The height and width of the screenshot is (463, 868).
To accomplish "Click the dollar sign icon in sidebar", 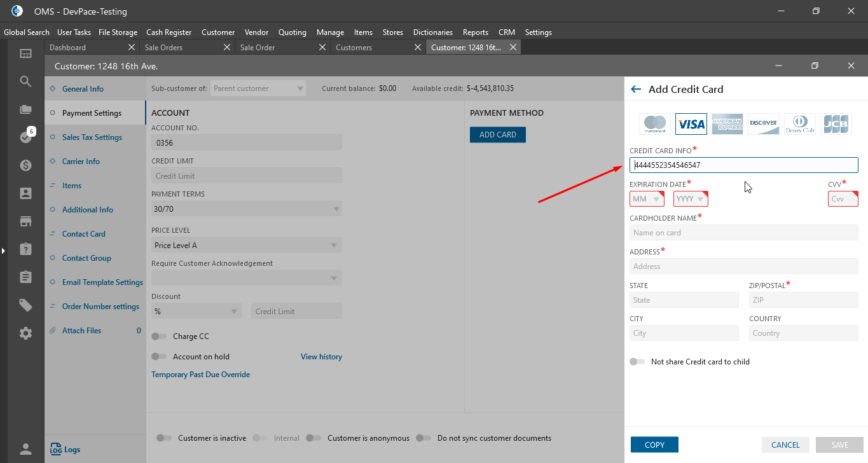I will click(25, 165).
